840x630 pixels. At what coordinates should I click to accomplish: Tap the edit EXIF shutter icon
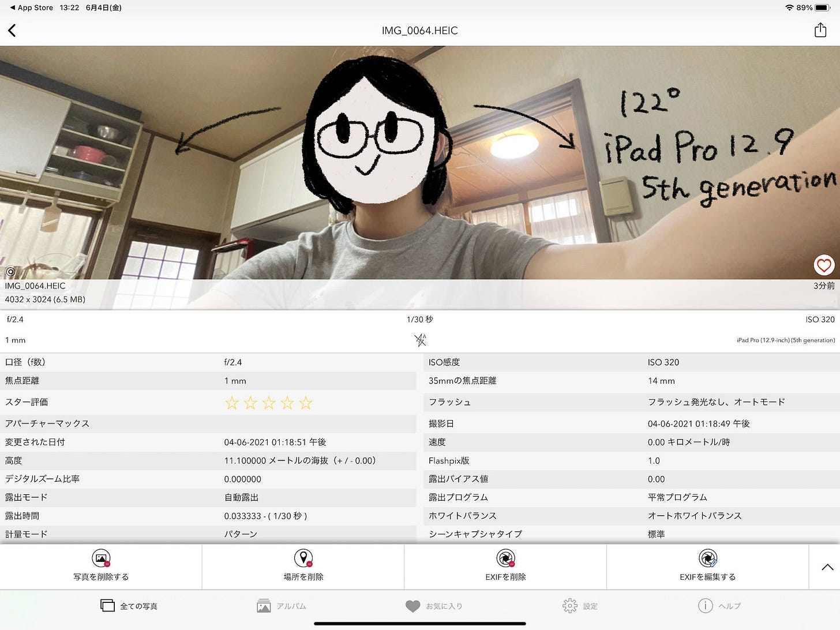[x=708, y=558]
